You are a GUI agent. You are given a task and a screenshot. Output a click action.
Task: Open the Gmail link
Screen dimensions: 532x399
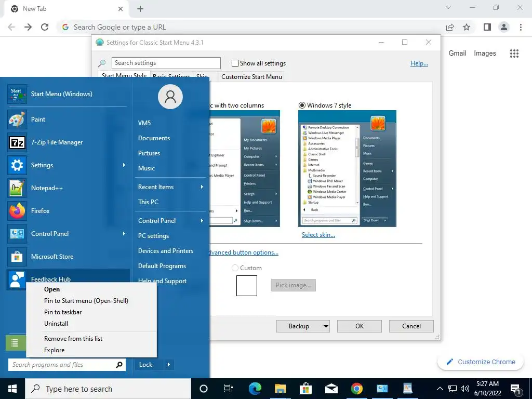pos(457,54)
